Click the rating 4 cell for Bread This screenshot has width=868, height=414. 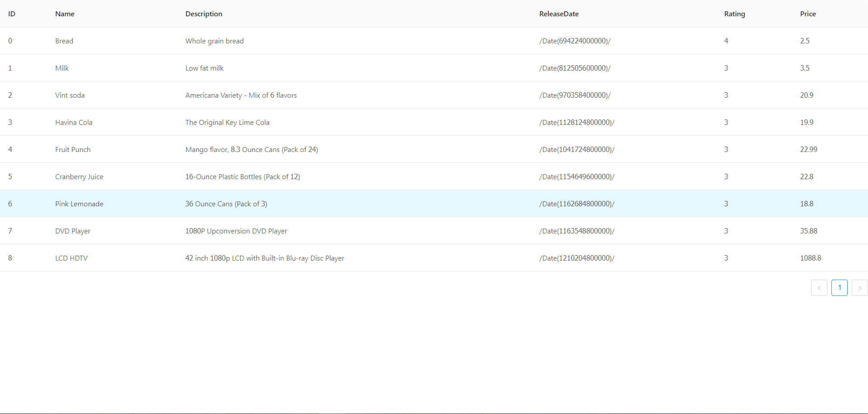[x=726, y=41]
